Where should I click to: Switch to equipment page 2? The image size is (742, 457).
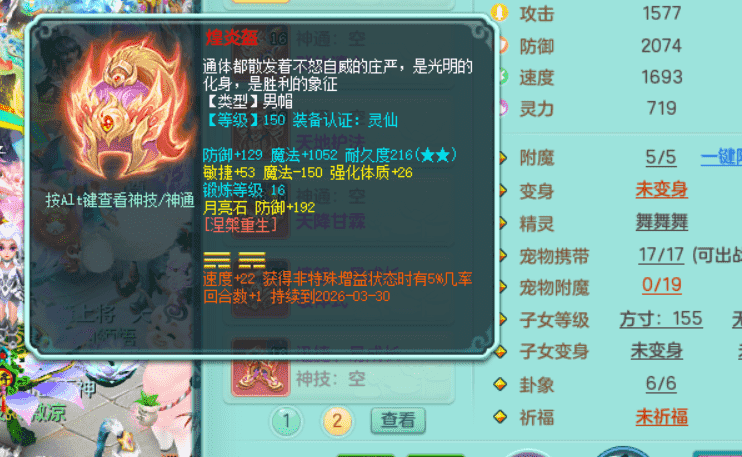click(x=337, y=421)
